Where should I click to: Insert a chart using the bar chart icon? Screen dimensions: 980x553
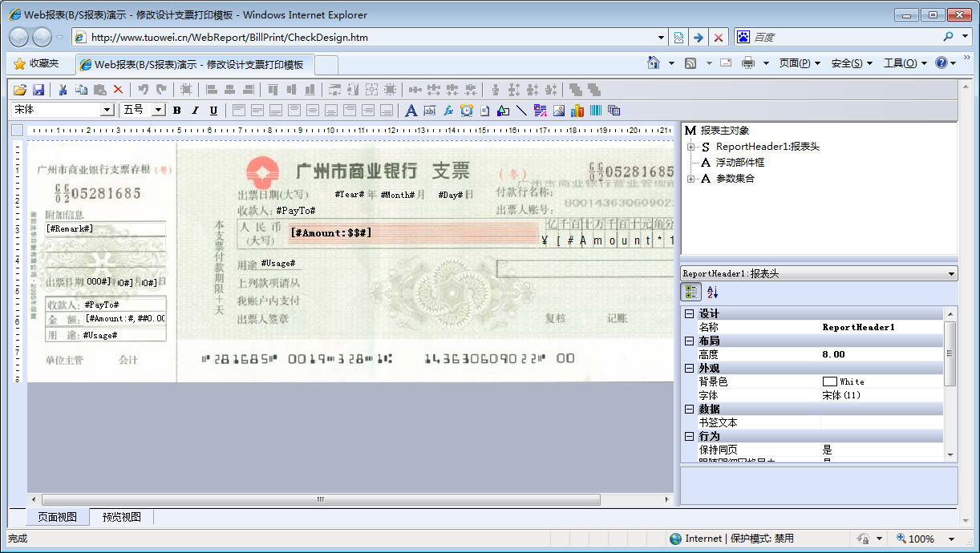pyautogui.click(x=577, y=110)
